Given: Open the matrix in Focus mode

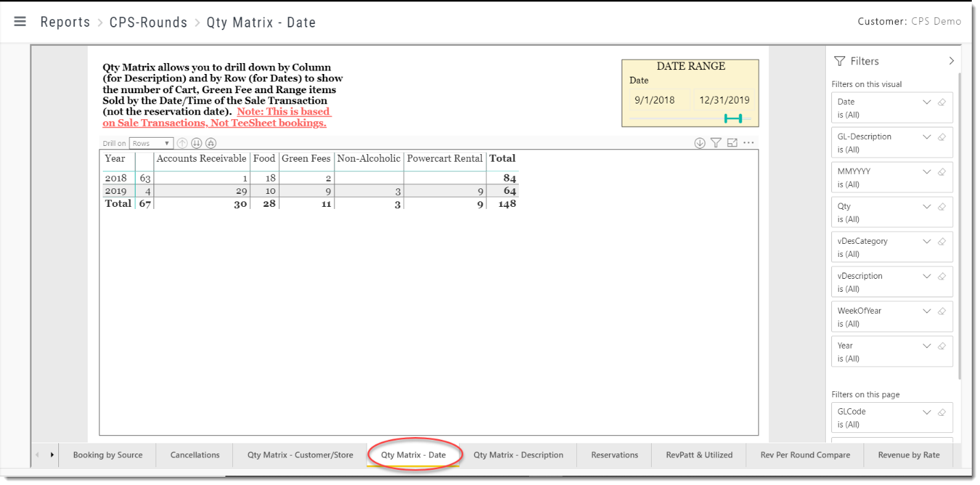Looking at the screenshot, I should tap(732, 142).
